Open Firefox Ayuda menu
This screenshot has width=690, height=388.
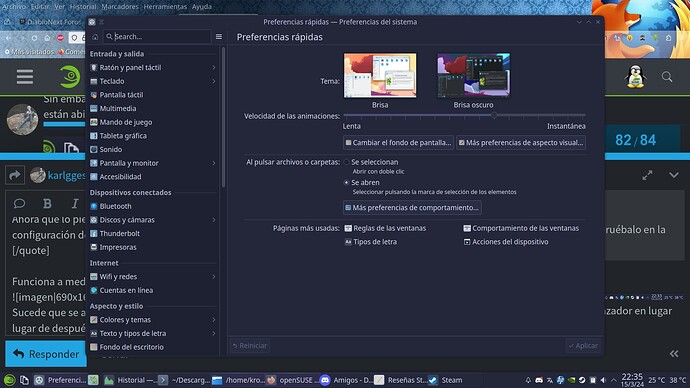click(x=202, y=7)
